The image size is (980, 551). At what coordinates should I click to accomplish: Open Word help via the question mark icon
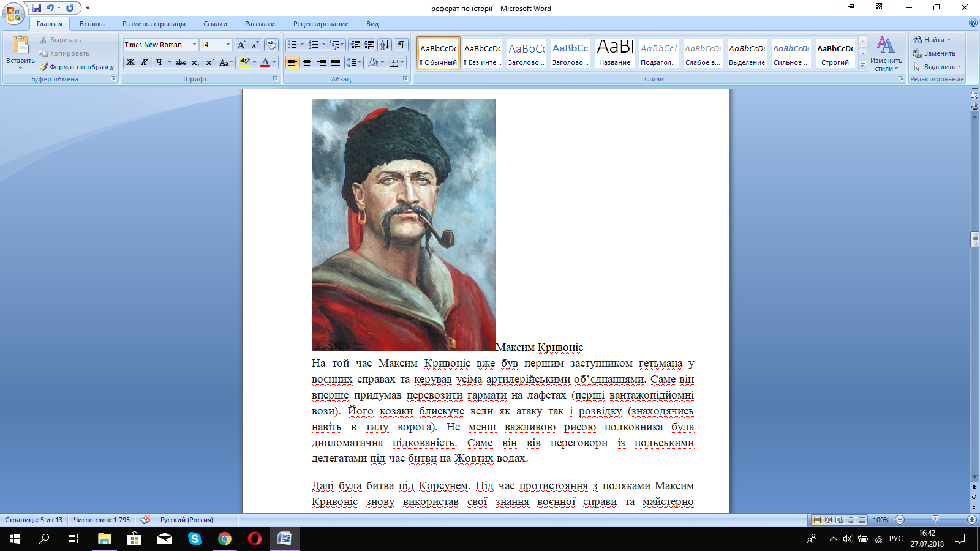coord(973,23)
